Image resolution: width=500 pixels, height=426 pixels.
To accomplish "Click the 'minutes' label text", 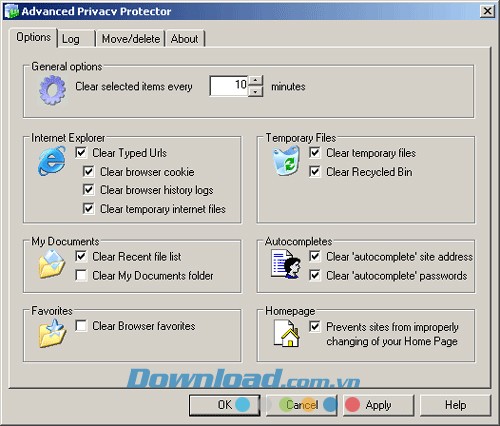I will click(x=288, y=87).
